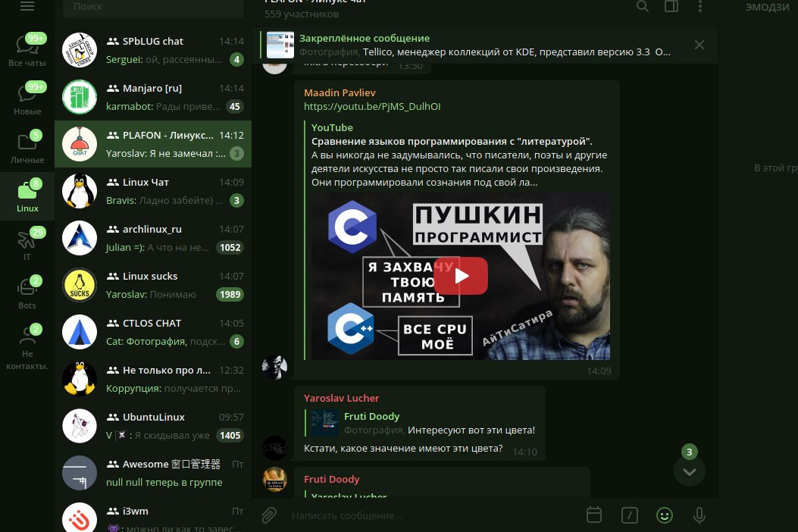Open the scheduled messages calendar icon

[x=594, y=515]
